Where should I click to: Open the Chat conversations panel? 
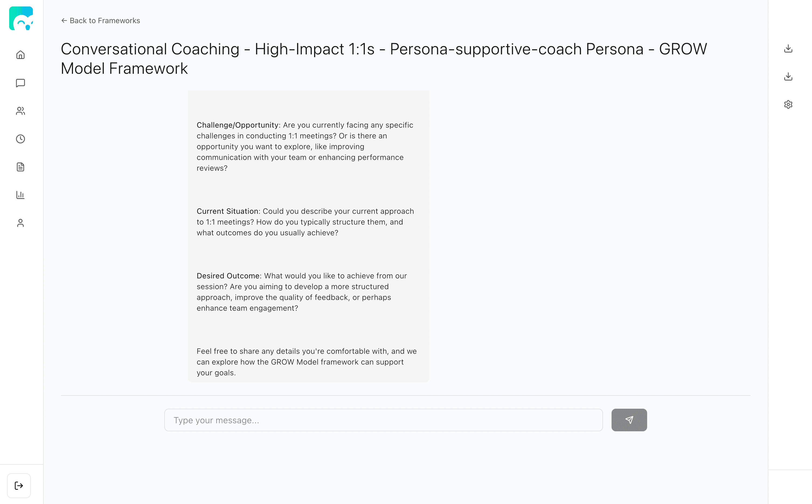coord(20,83)
